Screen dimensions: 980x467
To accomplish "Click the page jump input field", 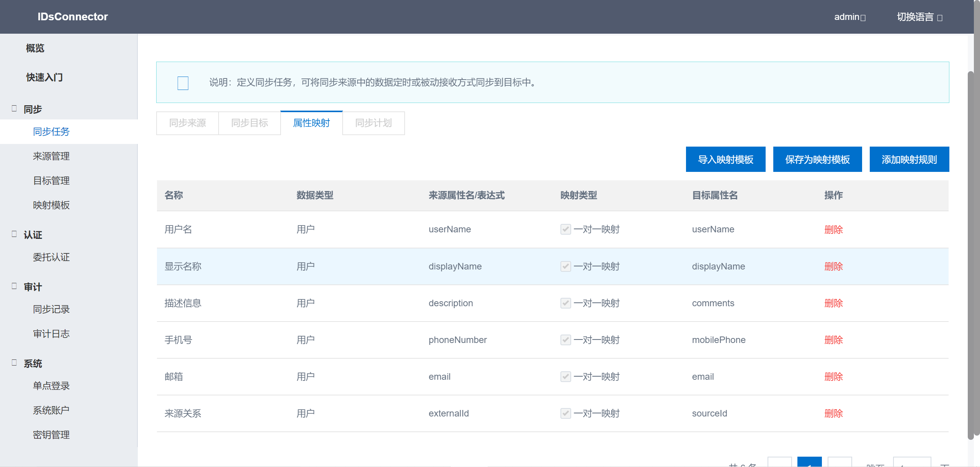I will coord(911,462).
